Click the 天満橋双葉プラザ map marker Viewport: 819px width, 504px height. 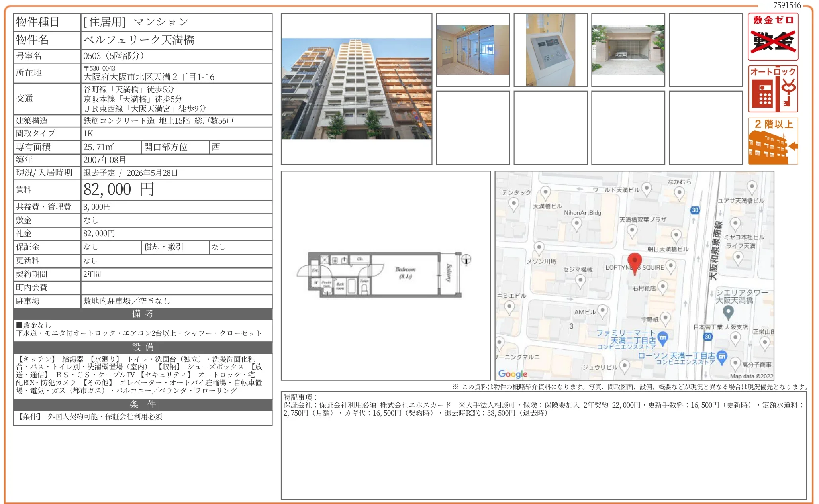tap(631, 230)
